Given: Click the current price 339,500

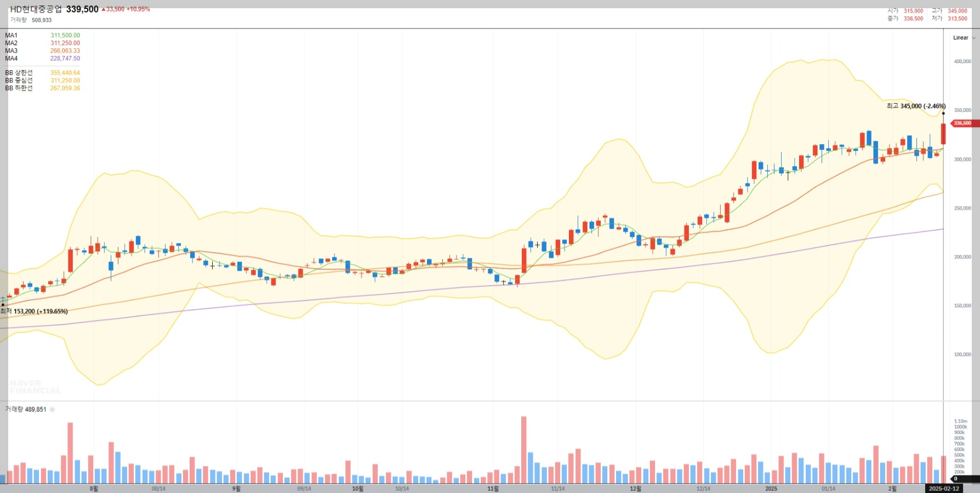Looking at the screenshot, I should (82, 9).
